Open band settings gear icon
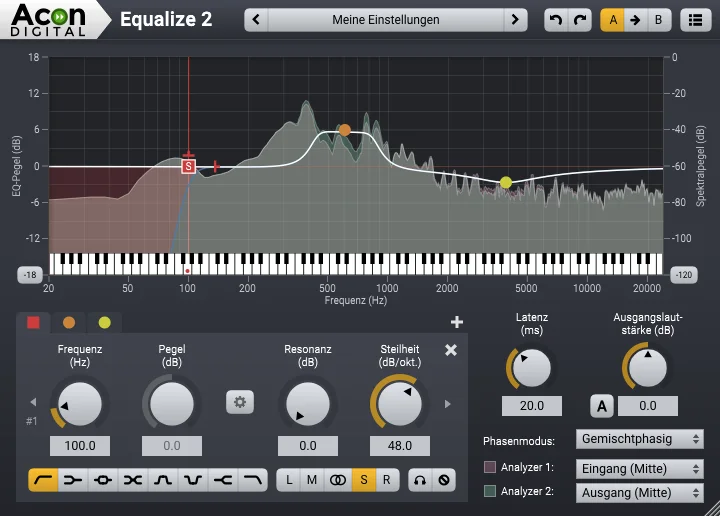This screenshot has width=720, height=516. pyautogui.click(x=240, y=402)
